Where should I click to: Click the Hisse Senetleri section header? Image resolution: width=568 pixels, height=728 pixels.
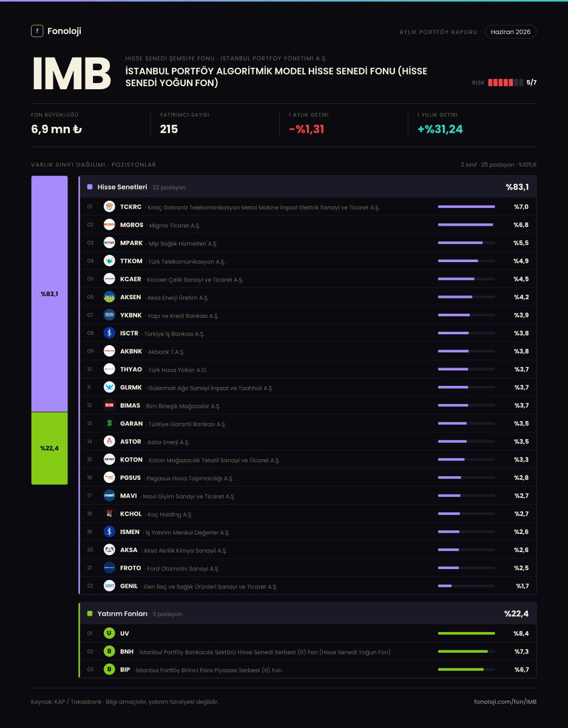(308, 187)
